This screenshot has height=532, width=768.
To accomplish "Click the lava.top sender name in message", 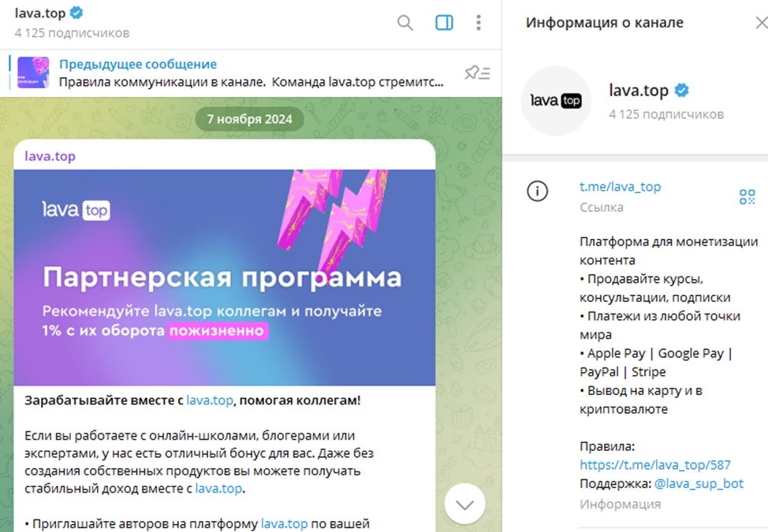I will tap(50, 156).
